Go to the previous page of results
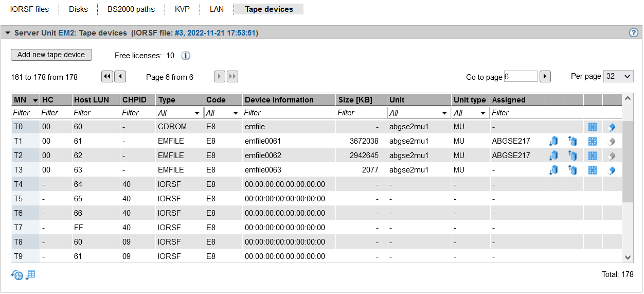Viewport: 644px width, 294px height. (120, 77)
